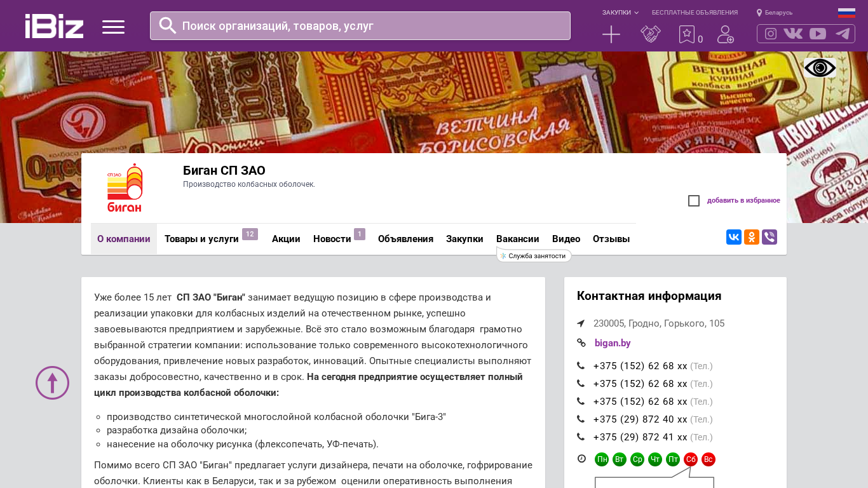868x488 pixels.
Task: Open the Закупки company tab
Action: pos(465,239)
